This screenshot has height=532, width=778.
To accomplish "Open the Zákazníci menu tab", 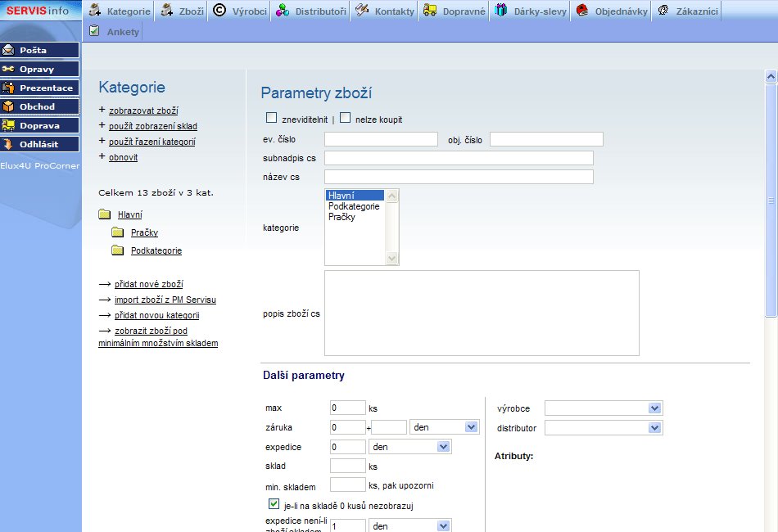I will 687,11.
